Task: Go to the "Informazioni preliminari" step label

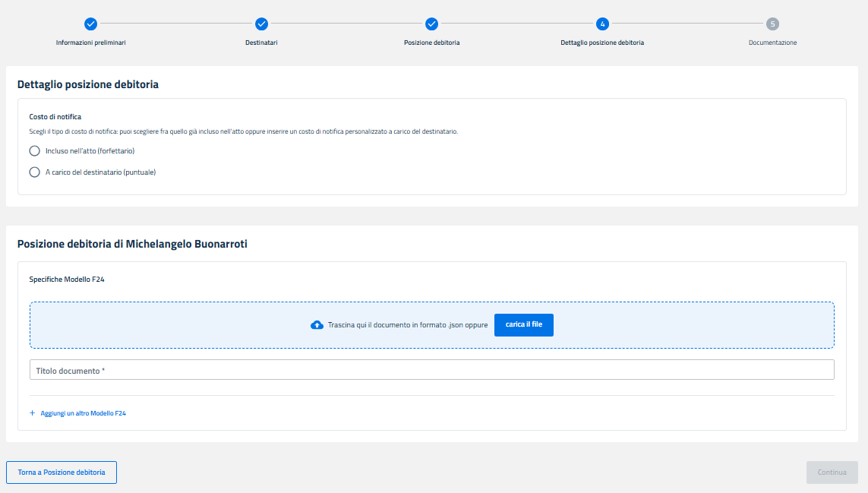Action: tap(90, 43)
